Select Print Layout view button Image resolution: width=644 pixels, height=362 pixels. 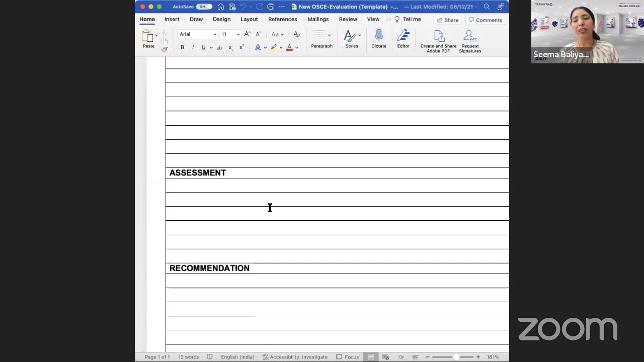coord(371,357)
